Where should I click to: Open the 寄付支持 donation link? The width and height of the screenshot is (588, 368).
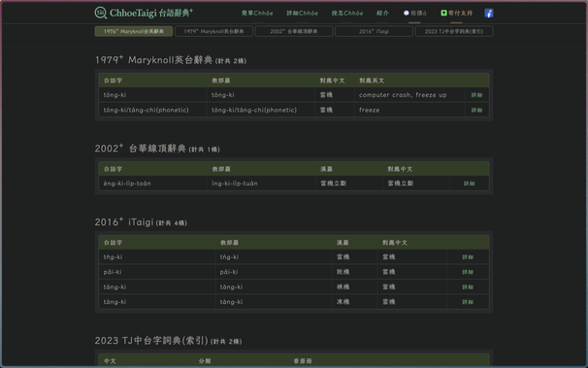(456, 14)
